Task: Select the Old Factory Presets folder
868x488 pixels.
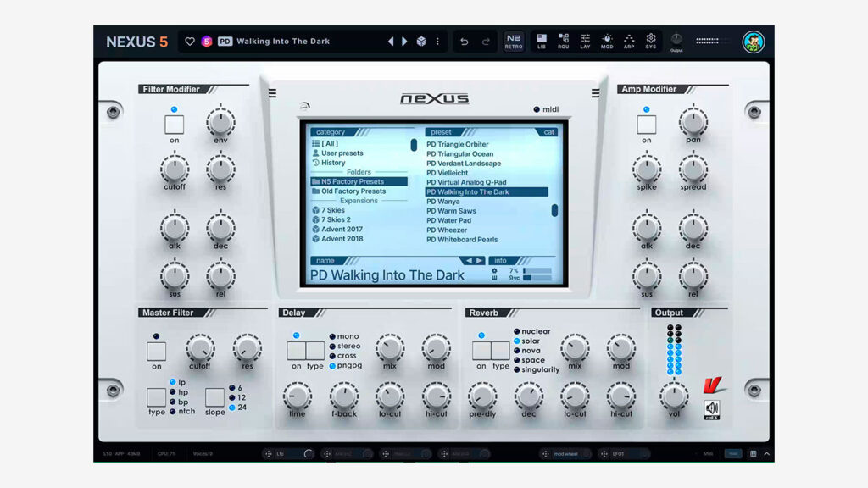Action: tap(348, 191)
